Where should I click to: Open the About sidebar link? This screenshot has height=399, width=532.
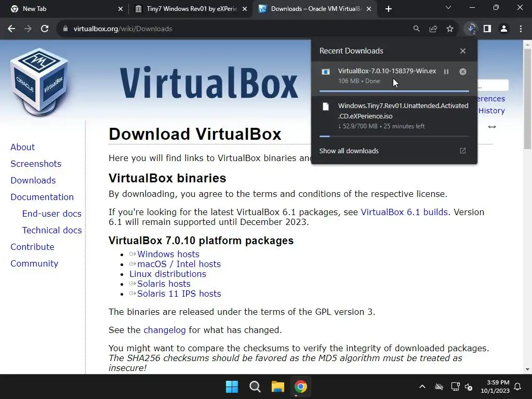click(22, 147)
